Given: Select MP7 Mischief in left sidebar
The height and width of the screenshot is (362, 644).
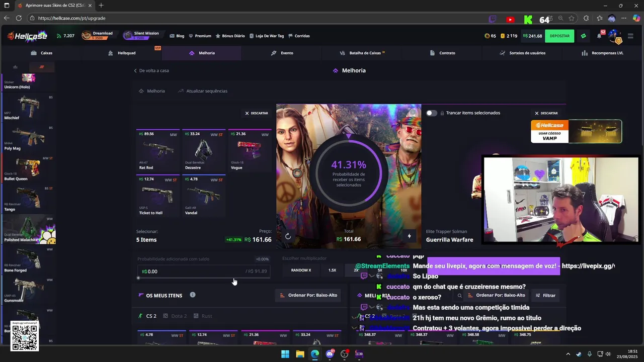Looking at the screenshot, I should tap(28, 108).
